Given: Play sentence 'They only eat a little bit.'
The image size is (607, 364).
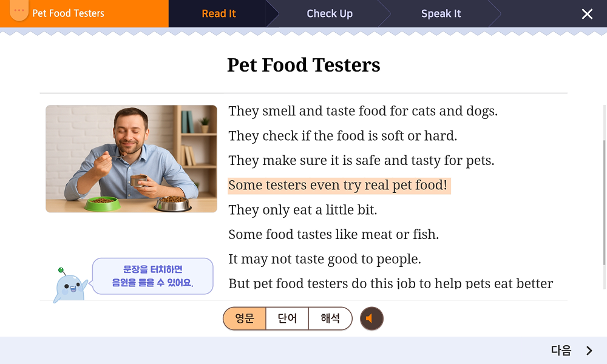Looking at the screenshot, I should click(x=303, y=210).
